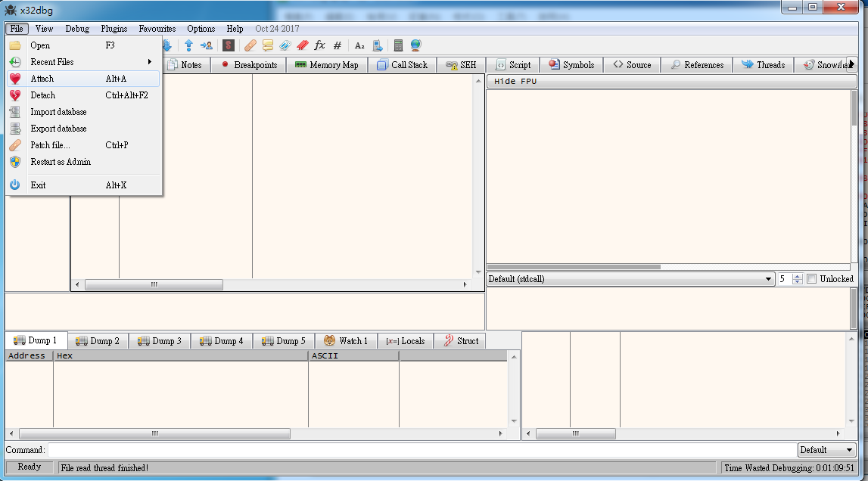The height and width of the screenshot is (481, 868).
Task: Open the Default (stdcall) calling convention dropdown
Action: point(630,279)
